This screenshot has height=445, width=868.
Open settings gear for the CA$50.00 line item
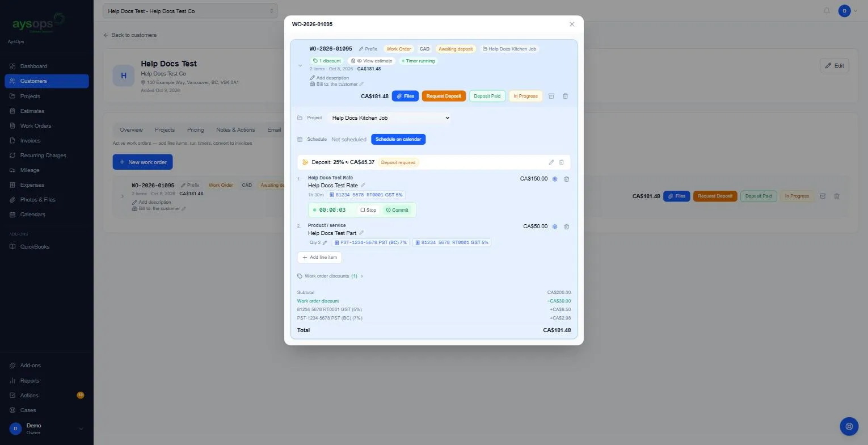[x=555, y=226]
